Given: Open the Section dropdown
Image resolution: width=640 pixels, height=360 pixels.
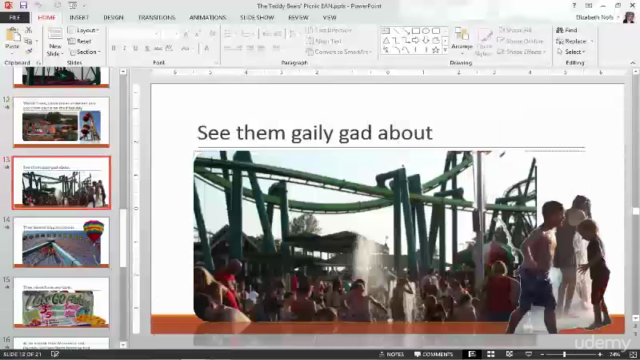Looking at the screenshot, I should pos(85,52).
